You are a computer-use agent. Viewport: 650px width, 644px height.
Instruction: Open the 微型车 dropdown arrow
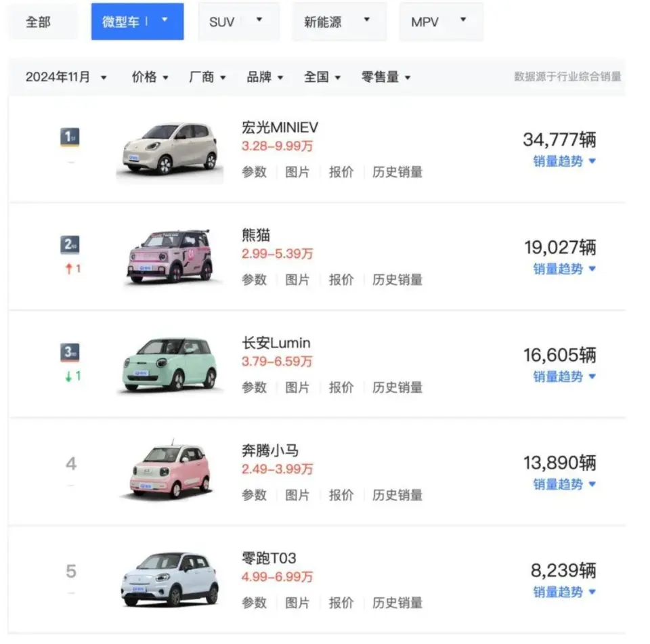point(165,21)
